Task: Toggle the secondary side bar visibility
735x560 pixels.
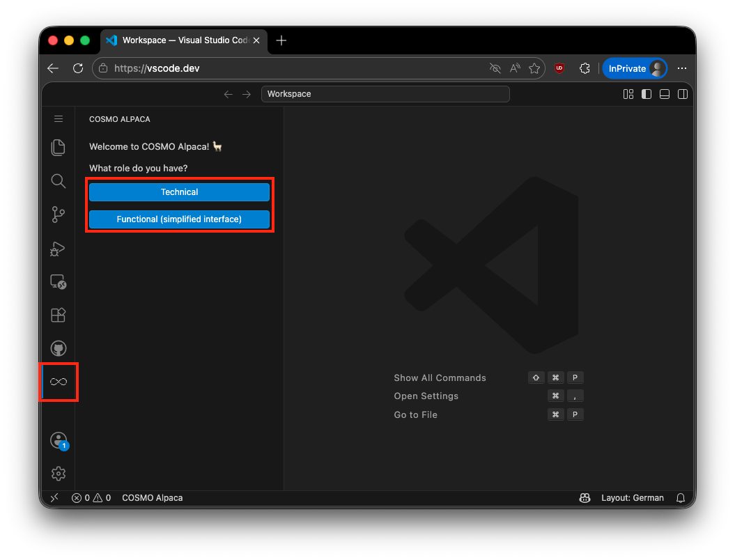Action: (x=683, y=94)
